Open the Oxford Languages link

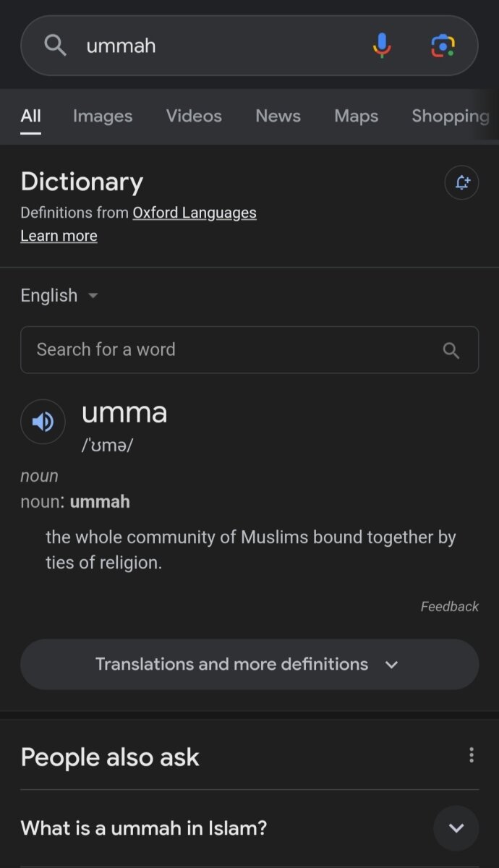click(x=195, y=213)
